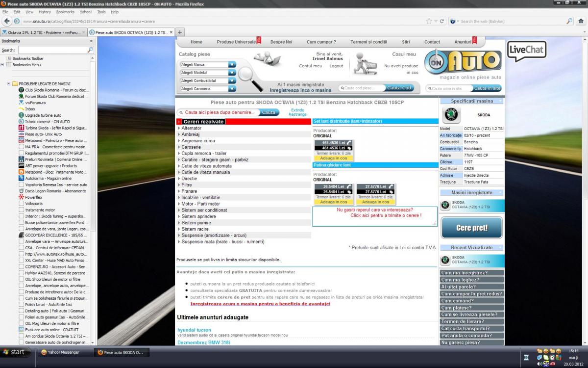
Task: Switch to the Octavia 2 FL vwForum tab
Action: pyautogui.click(x=43, y=32)
